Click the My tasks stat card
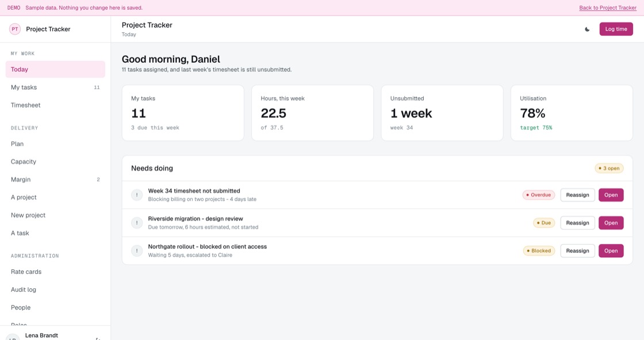 tap(183, 113)
